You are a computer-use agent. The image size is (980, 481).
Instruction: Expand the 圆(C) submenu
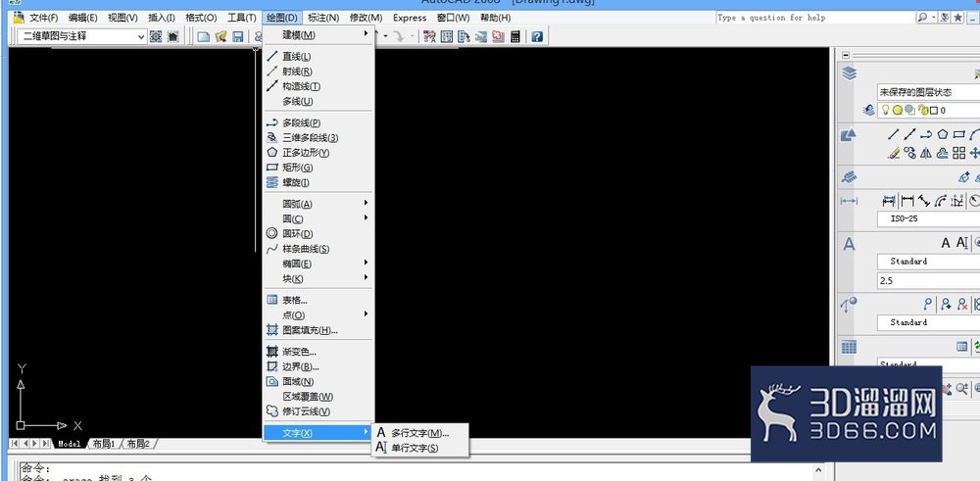click(x=318, y=218)
